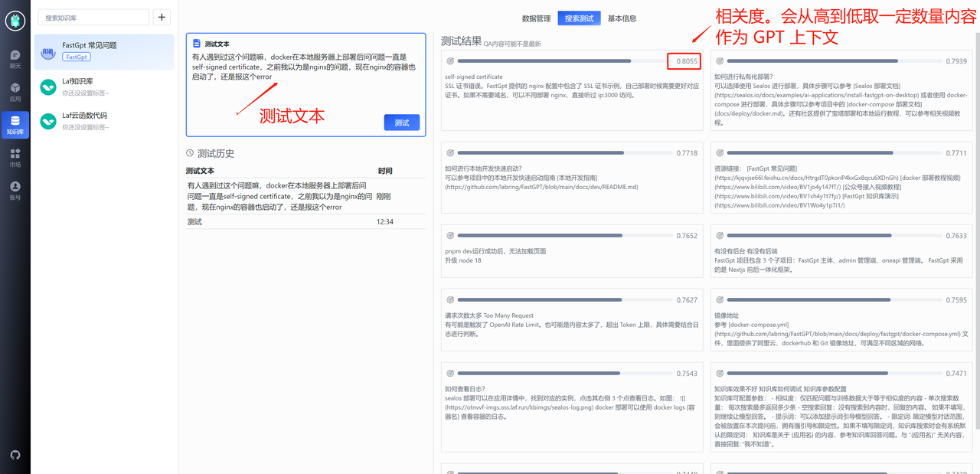This screenshot has width=980, height=474.
Task: Click the FastGpt tag under the knowledge base name
Action: click(76, 57)
